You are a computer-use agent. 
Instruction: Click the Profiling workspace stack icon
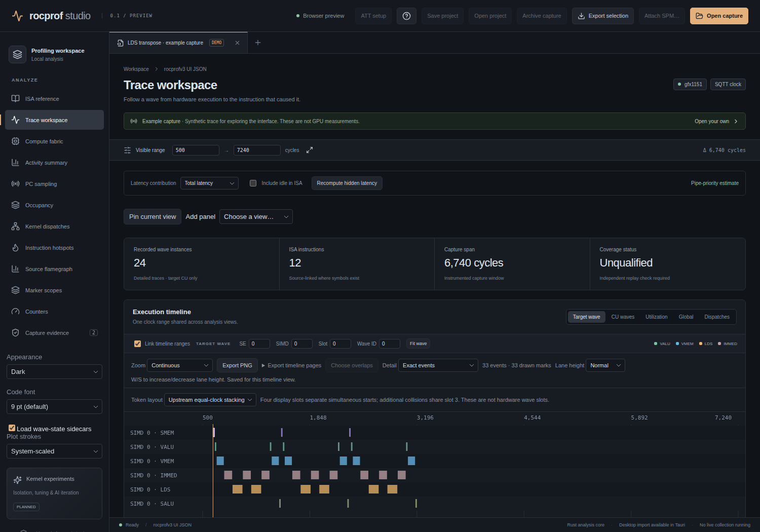pos(18,55)
